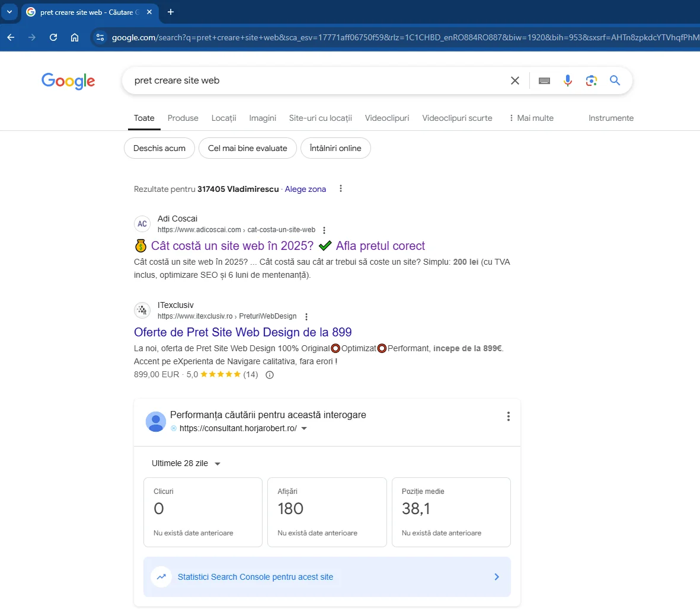
Task: Open a new browser tab
Action: (171, 12)
